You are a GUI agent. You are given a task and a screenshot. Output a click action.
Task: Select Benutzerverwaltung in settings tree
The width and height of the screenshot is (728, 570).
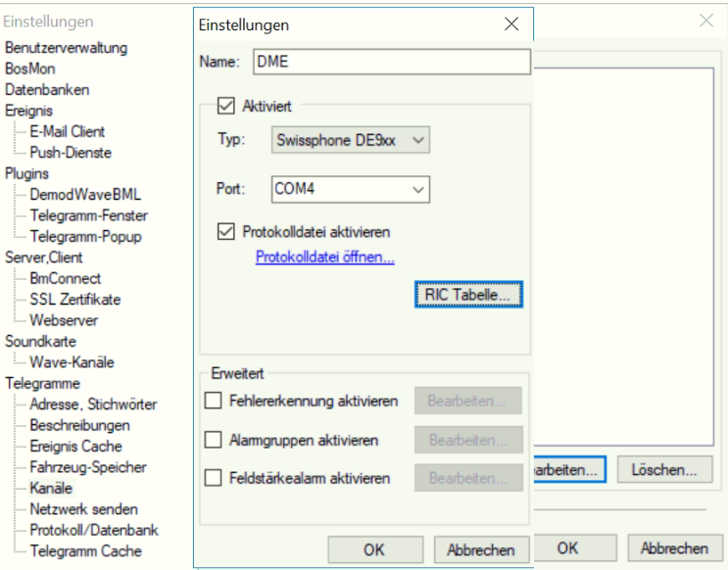pyautogui.click(x=66, y=48)
